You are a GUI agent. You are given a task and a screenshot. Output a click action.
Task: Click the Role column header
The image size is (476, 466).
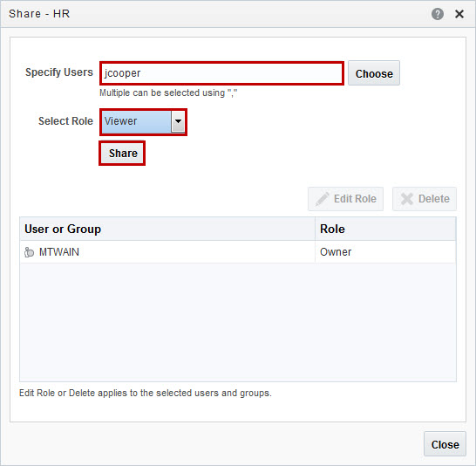tap(385, 229)
